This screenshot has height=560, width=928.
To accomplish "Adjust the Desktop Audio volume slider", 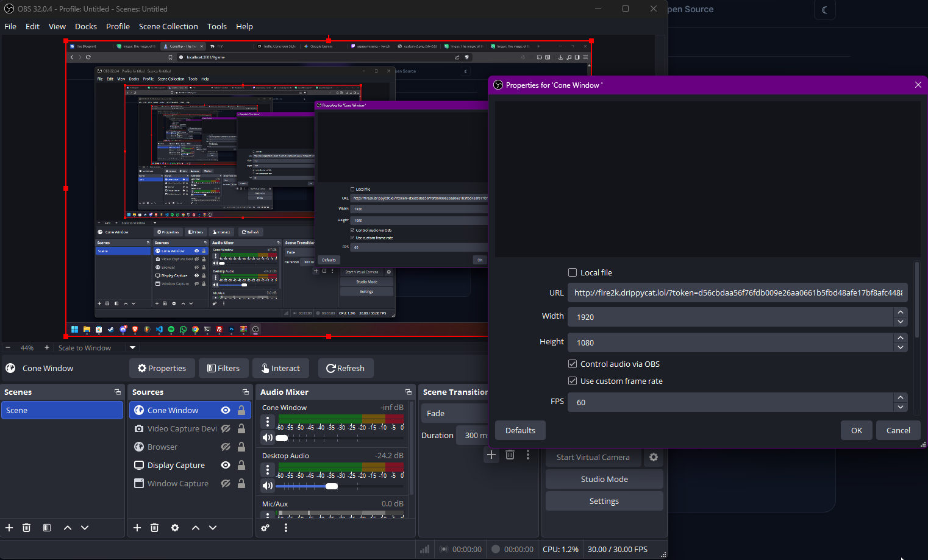I will [x=332, y=486].
